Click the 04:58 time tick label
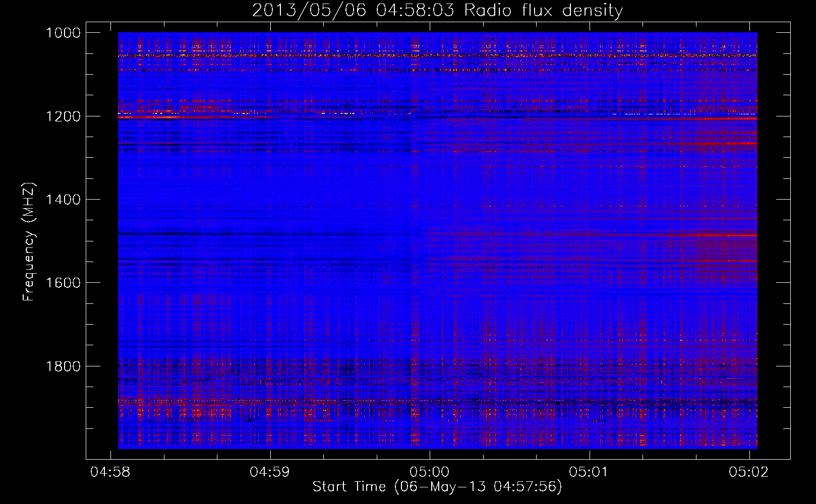Viewport: 816px width, 504px height. click(110, 472)
